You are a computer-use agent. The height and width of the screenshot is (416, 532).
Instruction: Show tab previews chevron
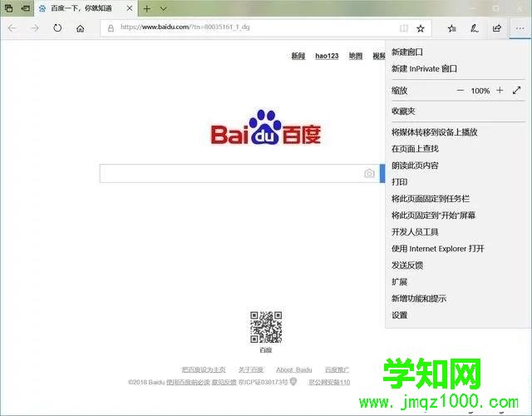pyautogui.click(x=163, y=8)
